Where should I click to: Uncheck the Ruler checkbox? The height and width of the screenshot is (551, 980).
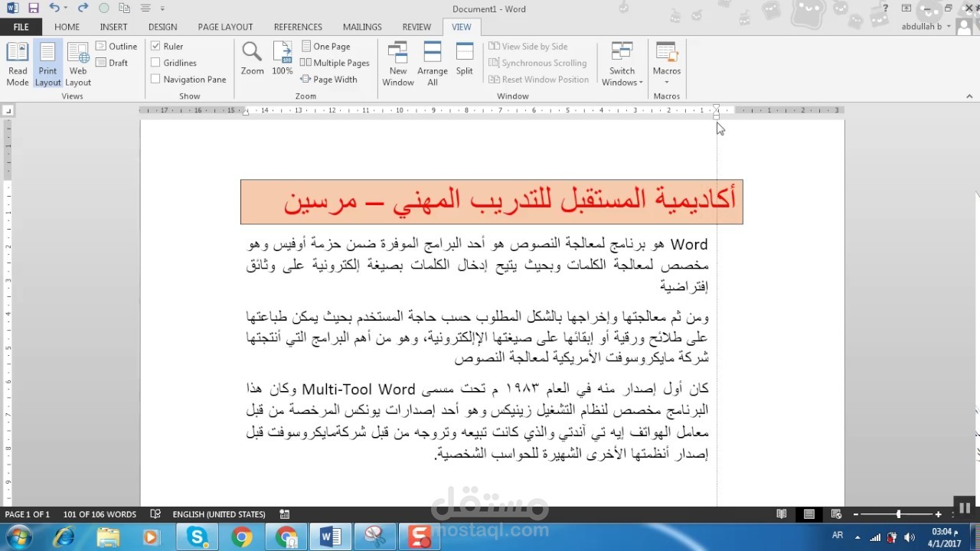[x=155, y=47]
